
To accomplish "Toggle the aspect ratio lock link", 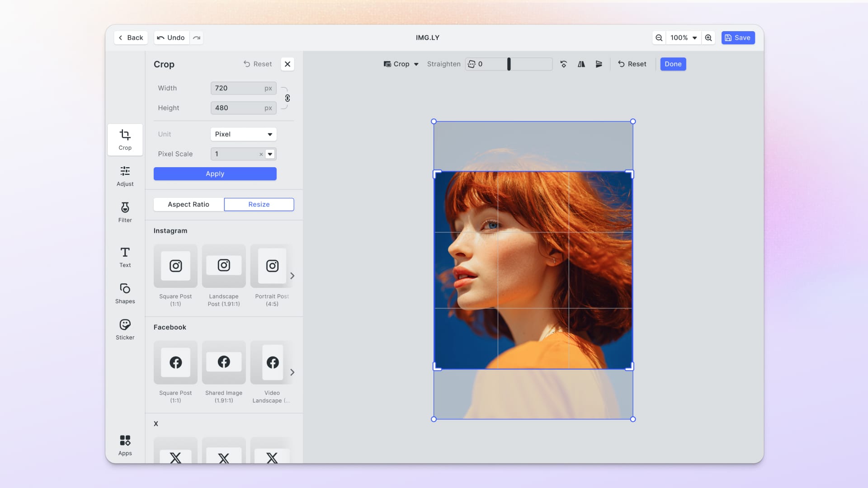I will coord(287,98).
